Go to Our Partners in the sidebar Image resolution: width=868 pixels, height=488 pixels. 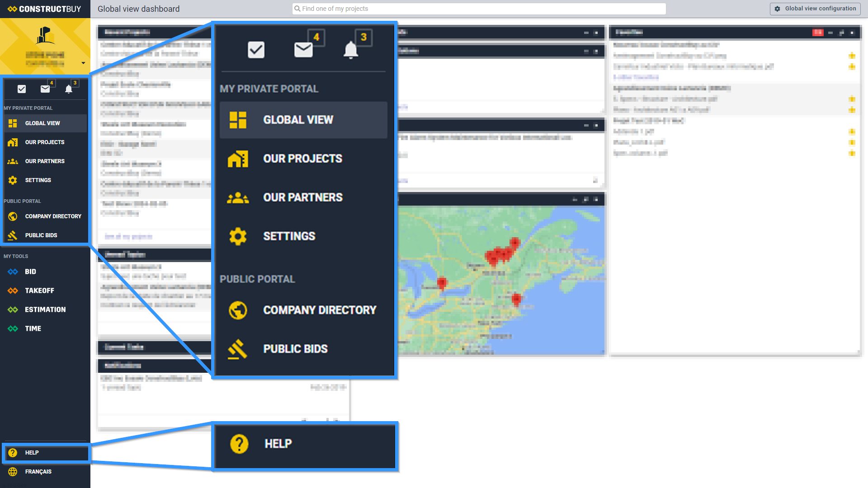click(45, 161)
